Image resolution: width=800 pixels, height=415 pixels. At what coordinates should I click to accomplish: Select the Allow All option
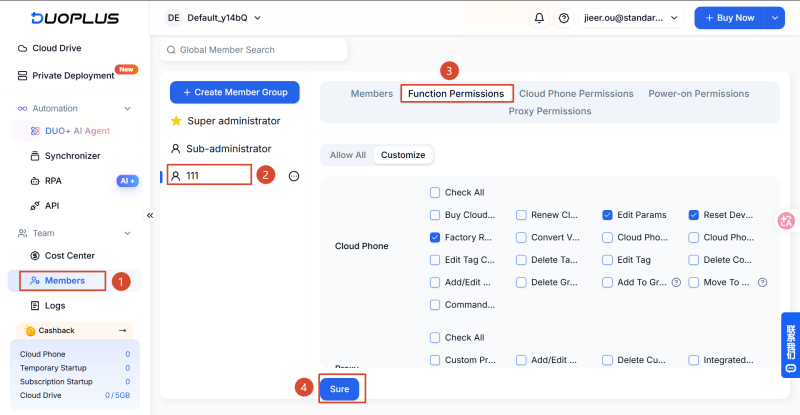pos(347,155)
